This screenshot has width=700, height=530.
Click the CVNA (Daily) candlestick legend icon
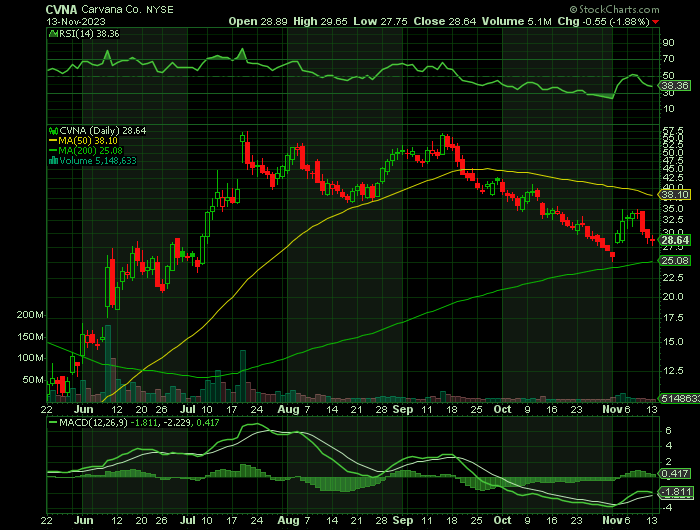click(54, 131)
